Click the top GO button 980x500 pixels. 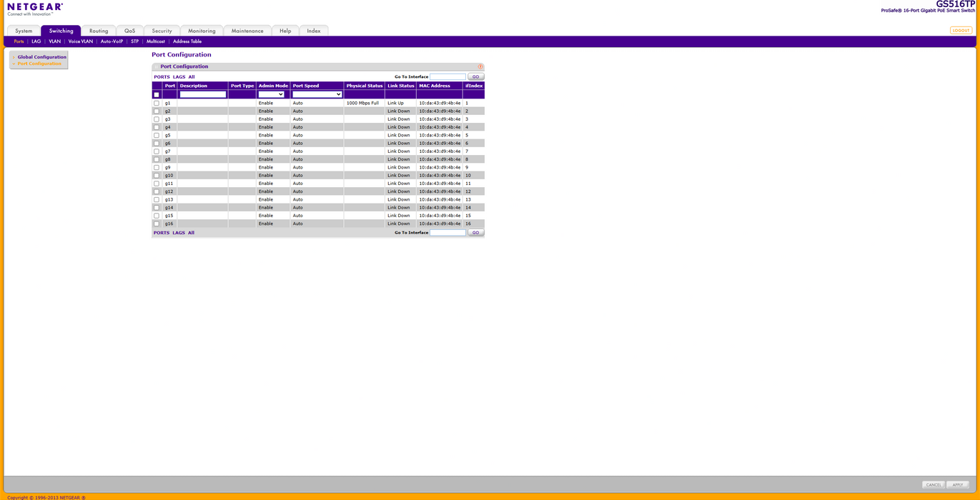475,76
